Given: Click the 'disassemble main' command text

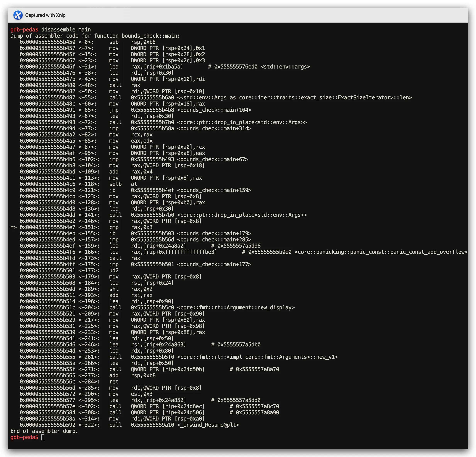Looking at the screenshot, I should pos(66,30).
